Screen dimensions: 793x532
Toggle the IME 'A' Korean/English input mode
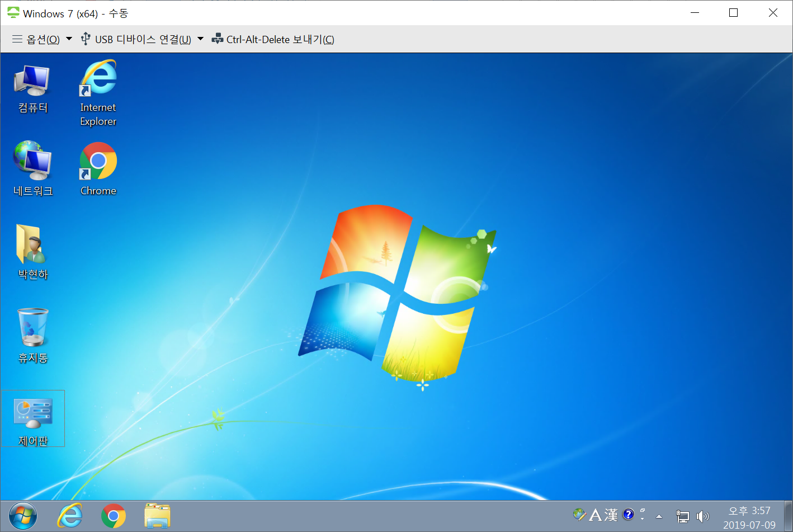(595, 515)
